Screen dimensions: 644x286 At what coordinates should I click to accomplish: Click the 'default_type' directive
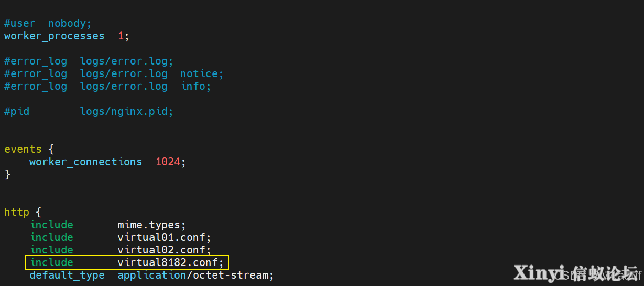click(x=67, y=276)
